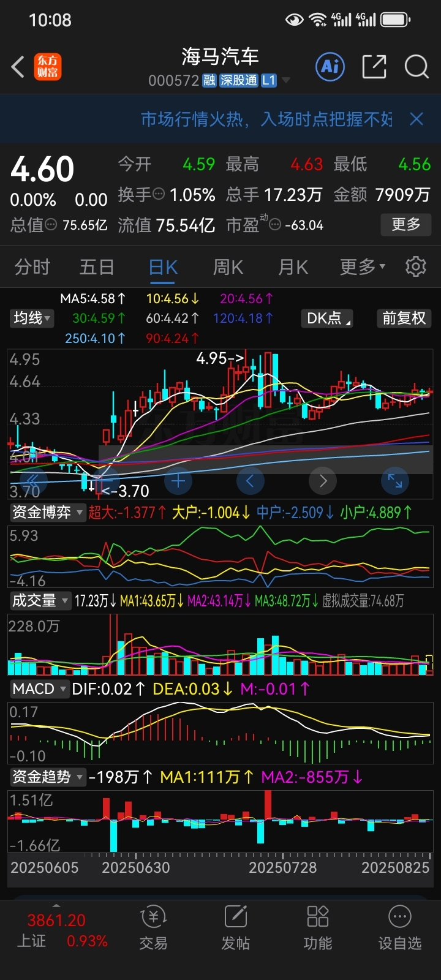Open the 发帖 post icon

(236, 927)
